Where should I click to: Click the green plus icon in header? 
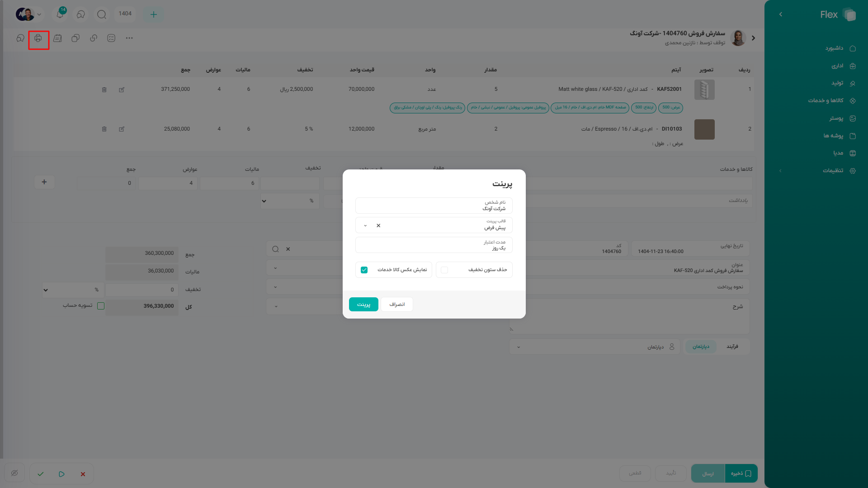(x=154, y=14)
